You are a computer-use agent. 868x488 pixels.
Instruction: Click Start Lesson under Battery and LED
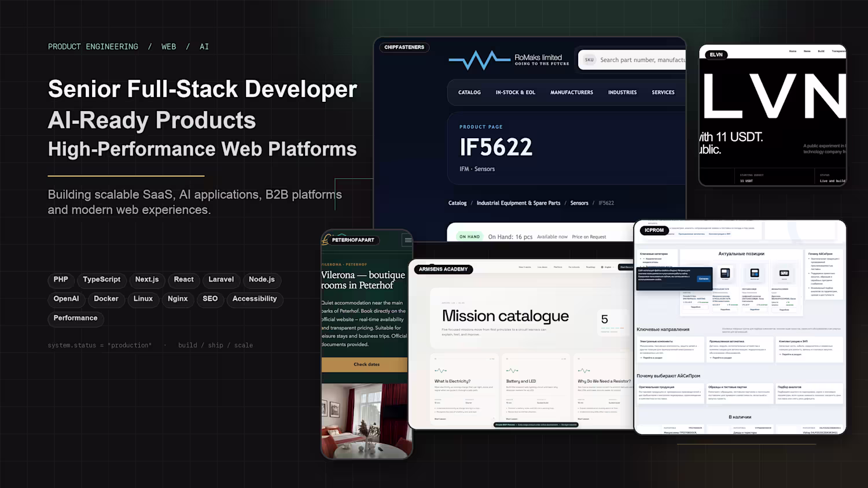(x=512, y=419)
